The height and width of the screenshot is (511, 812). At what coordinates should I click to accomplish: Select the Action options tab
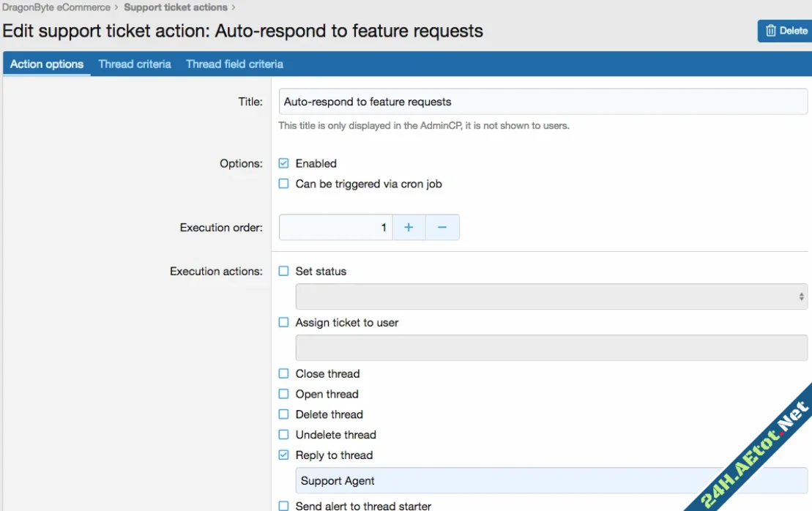click(47, 64)
